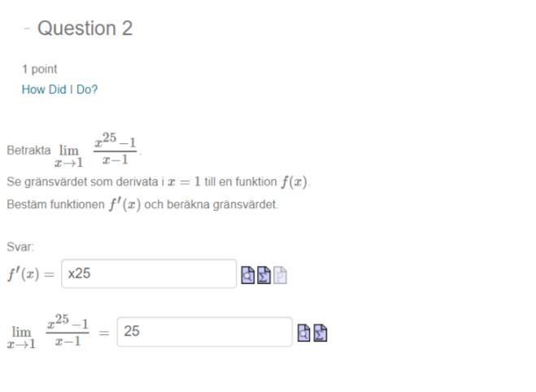Click the "1 point" text
The width and height of the screenshot is (536, 392).
pyautogui.click(x=40, y=69)
